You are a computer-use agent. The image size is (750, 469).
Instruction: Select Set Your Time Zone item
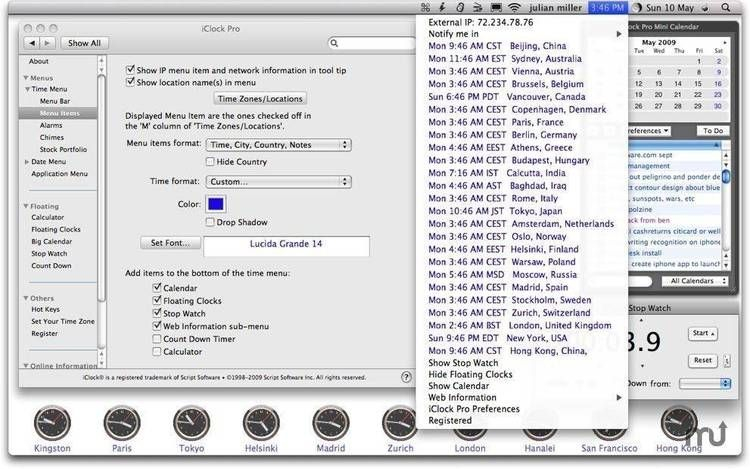click(63, 321)
